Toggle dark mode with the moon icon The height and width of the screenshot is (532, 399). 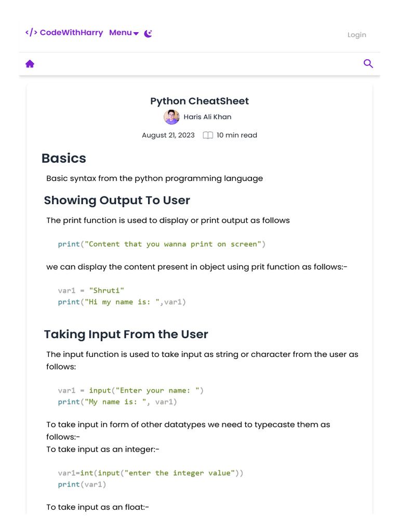148,33
